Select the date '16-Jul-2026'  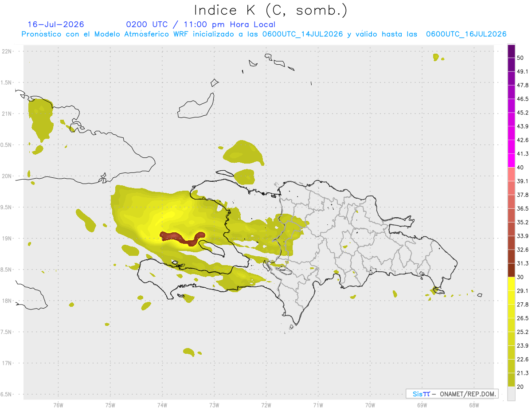55,24
